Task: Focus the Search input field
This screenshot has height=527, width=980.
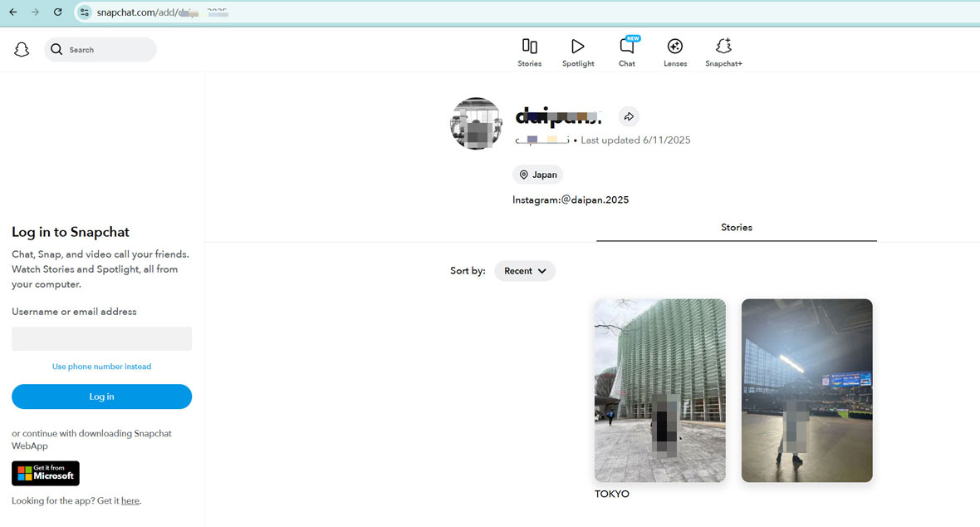Action: pos(100,49)
